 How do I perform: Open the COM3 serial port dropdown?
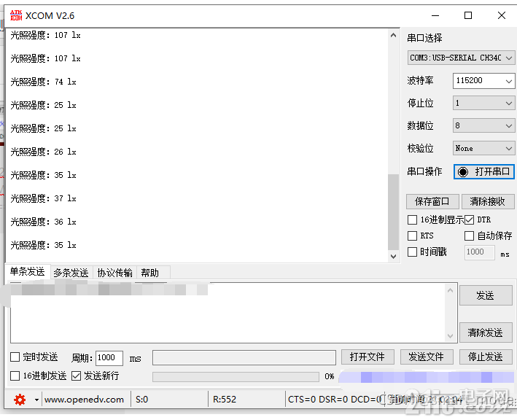coord(461,58)
